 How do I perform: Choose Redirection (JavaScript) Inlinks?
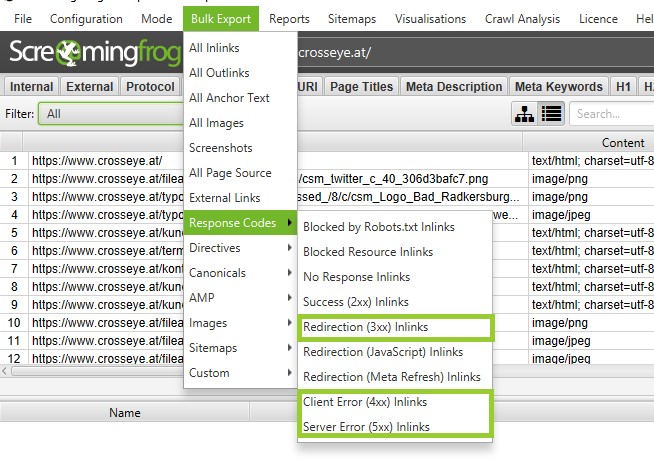point(395,352)
